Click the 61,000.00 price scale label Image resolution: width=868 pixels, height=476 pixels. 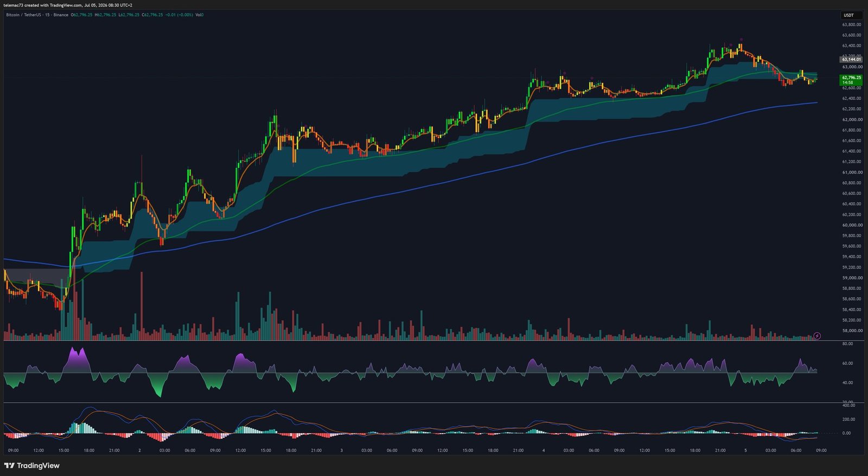pos(852,172)
